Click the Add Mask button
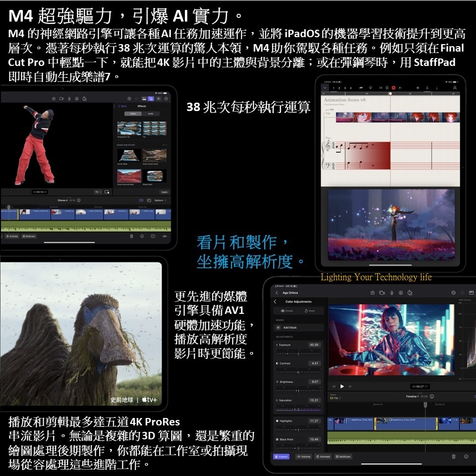 pos(298,328)
